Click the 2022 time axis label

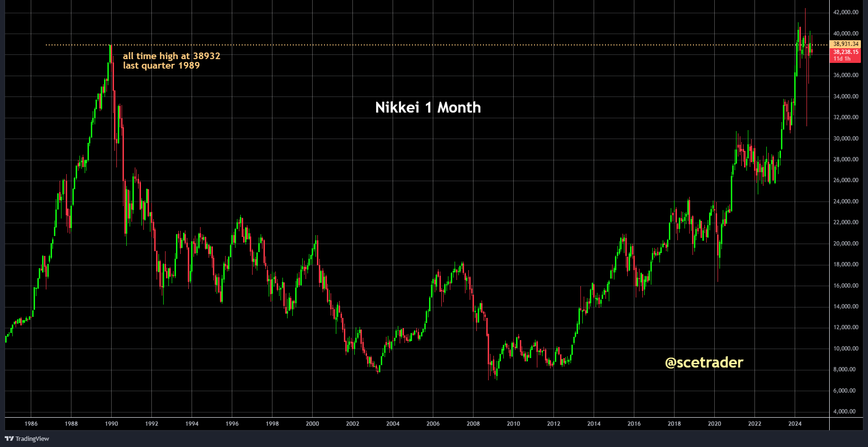pyautogui.click(x=755, y=424)
